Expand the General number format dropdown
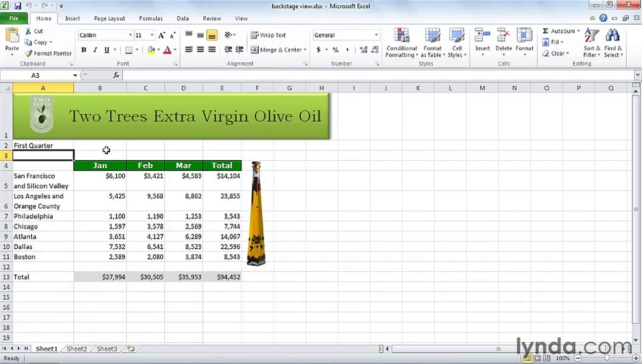 pos(376,35)
